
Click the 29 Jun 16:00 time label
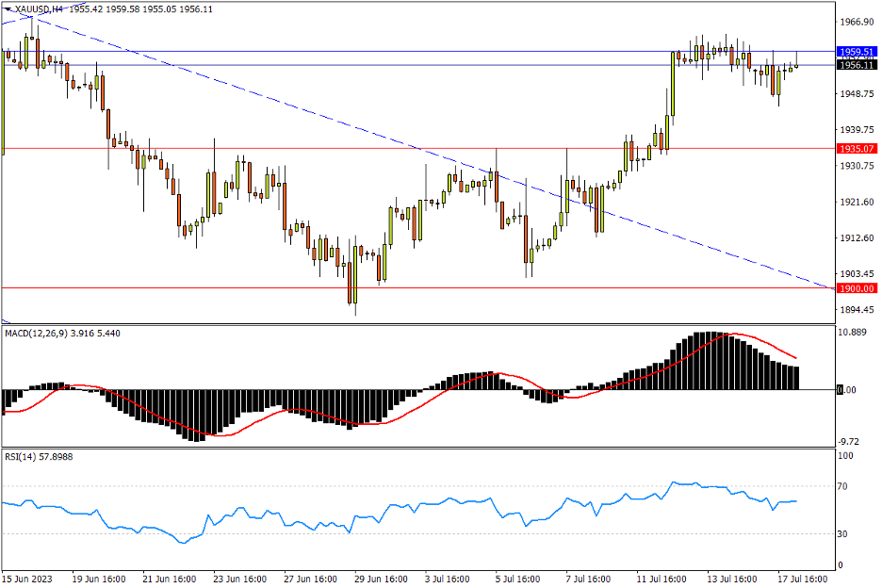click(383, 577)
